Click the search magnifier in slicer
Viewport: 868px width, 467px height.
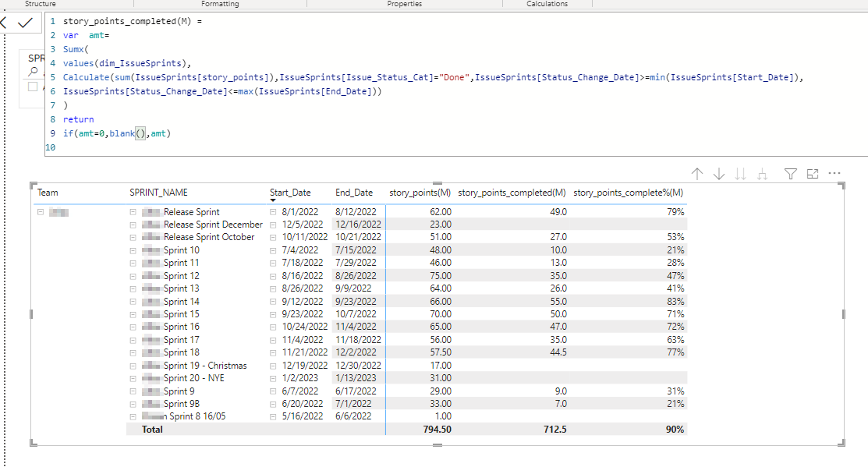[x=34, y=72]
